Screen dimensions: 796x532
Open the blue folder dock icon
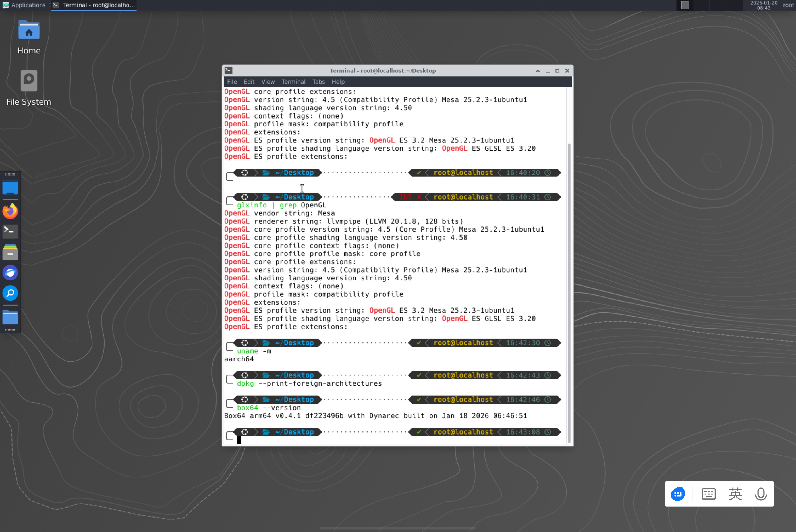tap(10, 317)
